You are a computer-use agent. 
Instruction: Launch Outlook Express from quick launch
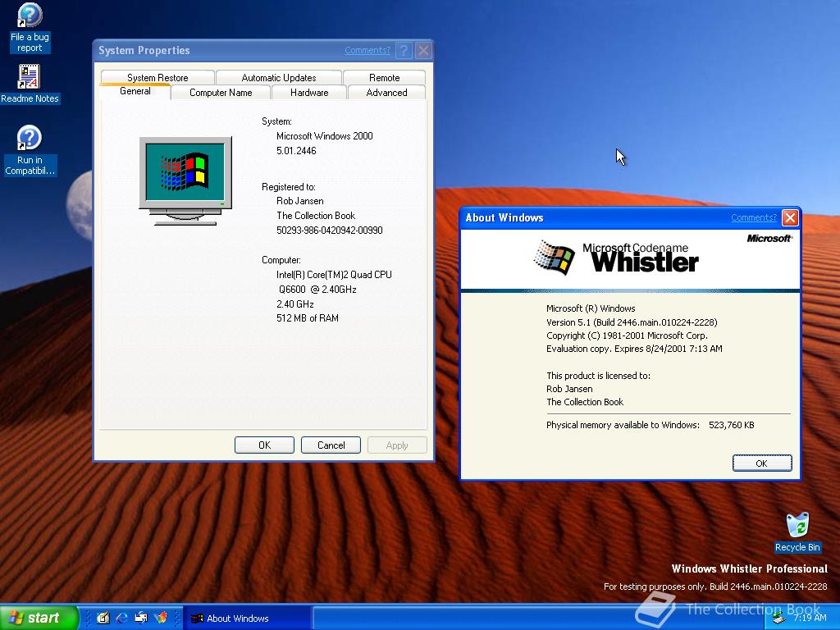pos(141,618)
